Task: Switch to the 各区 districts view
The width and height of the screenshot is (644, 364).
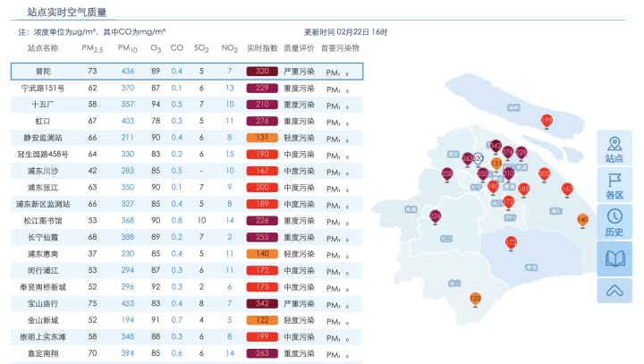Action: [614, 185]
